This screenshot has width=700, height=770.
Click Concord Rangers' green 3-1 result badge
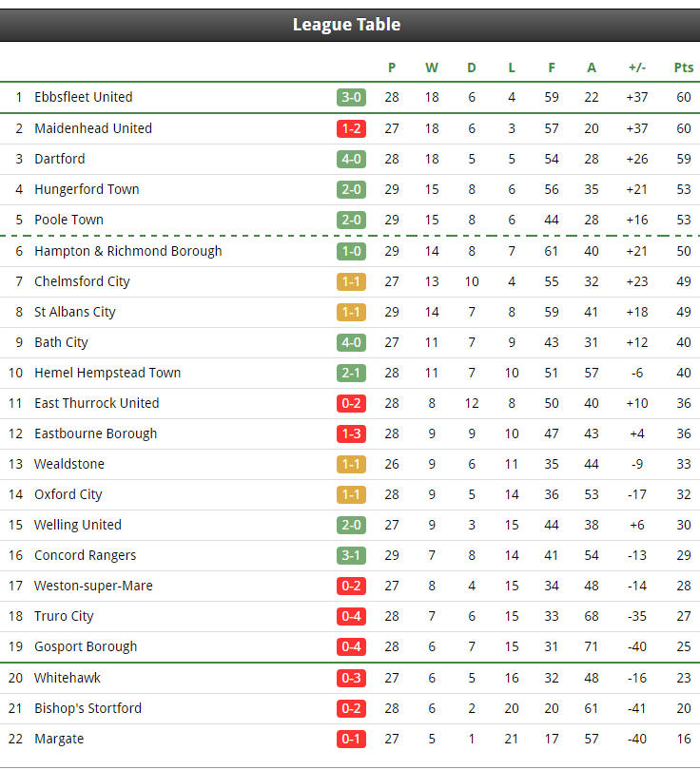351,556
